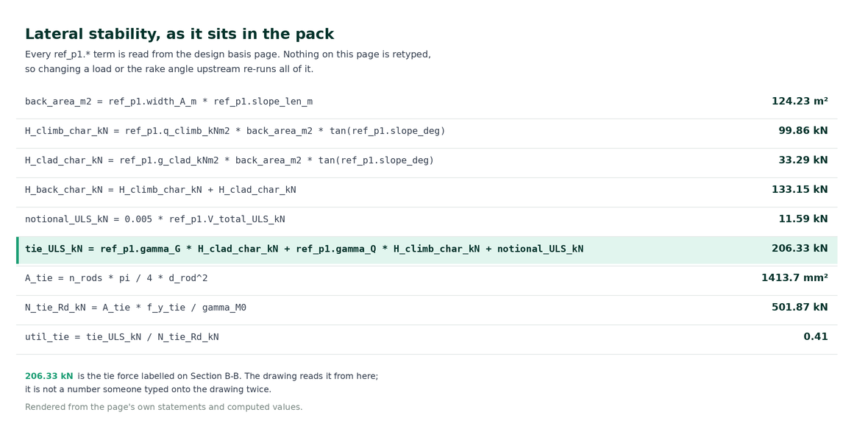Select the 99.86 kN value
The height and width of the screenshot is (443, 868).
pos(803,131)
